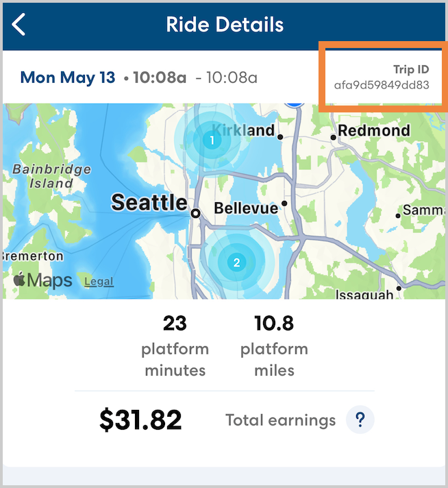Image resolution: width=448 pixels, height=488 pixels.
Task: Tap pickup marker 1 on map
Action: (x=212, y=141)
